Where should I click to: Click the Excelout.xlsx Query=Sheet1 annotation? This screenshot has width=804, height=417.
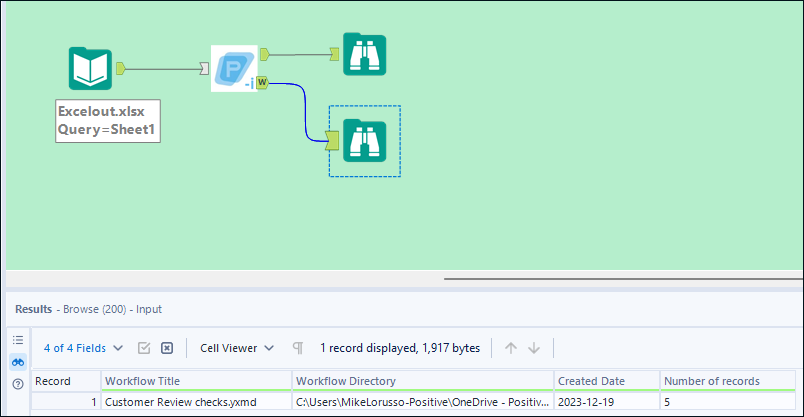108,121
